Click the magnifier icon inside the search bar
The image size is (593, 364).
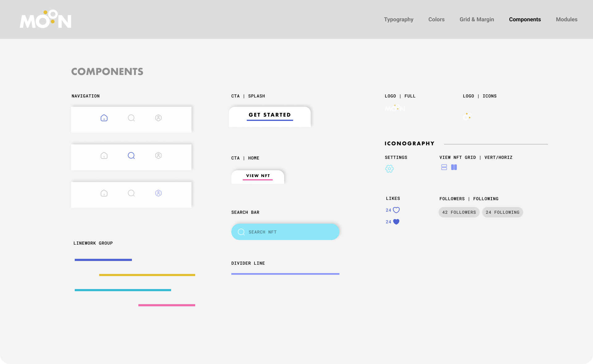pos(241,232)
